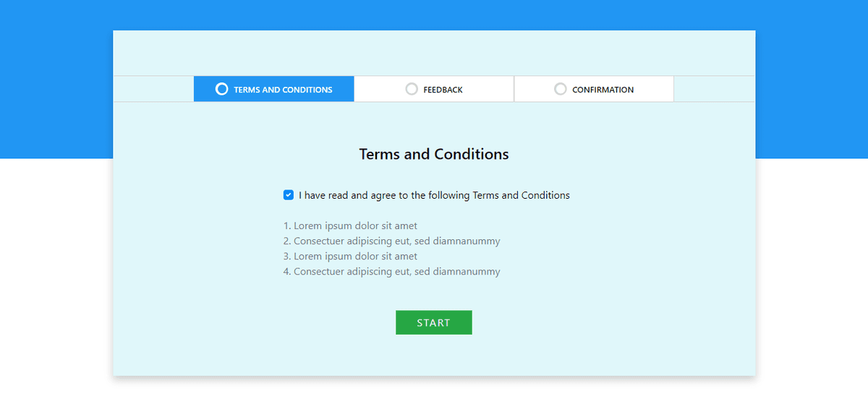Click the stepper row showing wizard progress

[434, 88]
